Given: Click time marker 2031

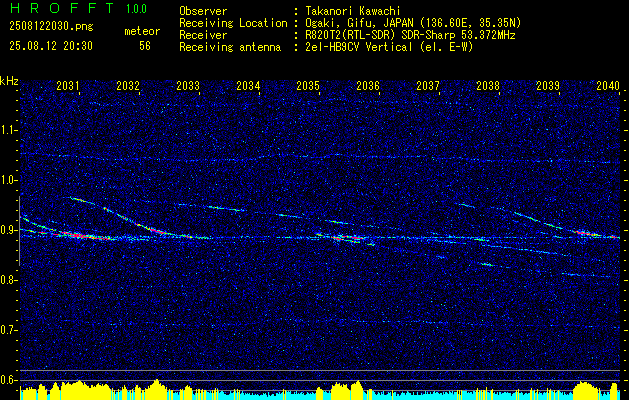Looking at the screenshot, I should tap(67, 85).
